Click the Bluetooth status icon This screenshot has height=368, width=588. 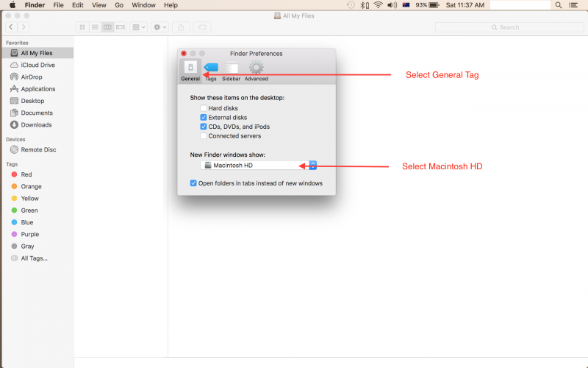(365, 5)
